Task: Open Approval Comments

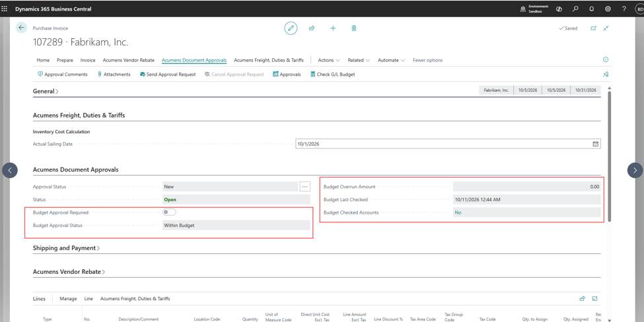Action: [x=63, y=75]
